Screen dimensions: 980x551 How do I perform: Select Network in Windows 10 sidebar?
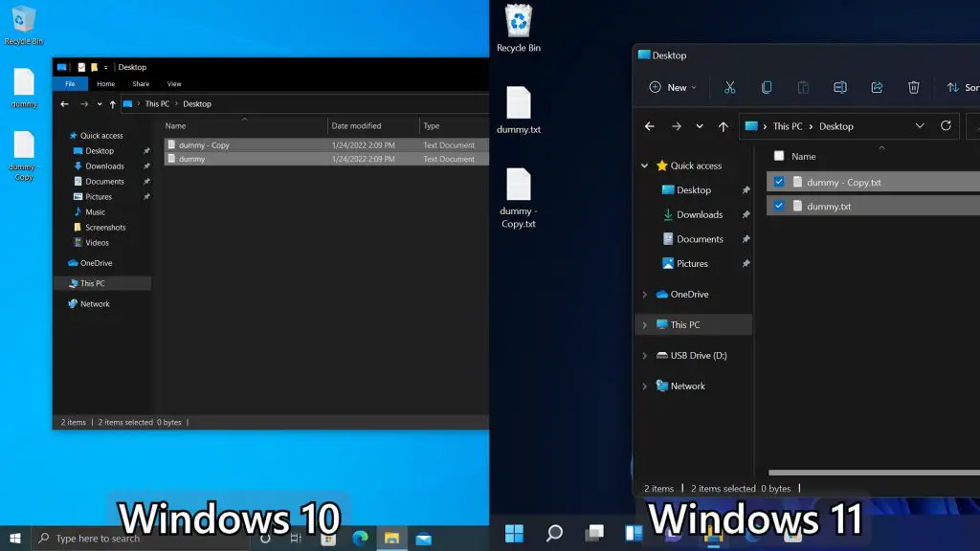95,303
